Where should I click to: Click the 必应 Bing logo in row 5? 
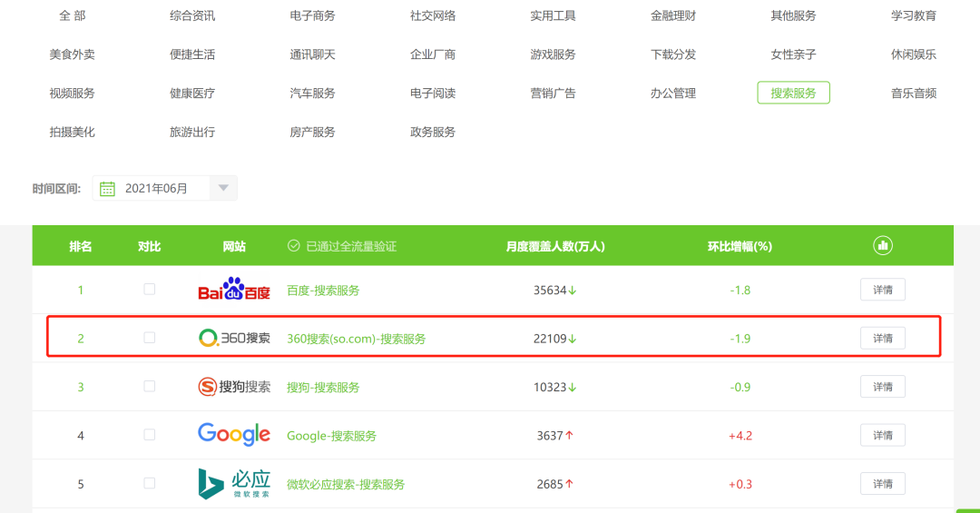coord(234,484)
